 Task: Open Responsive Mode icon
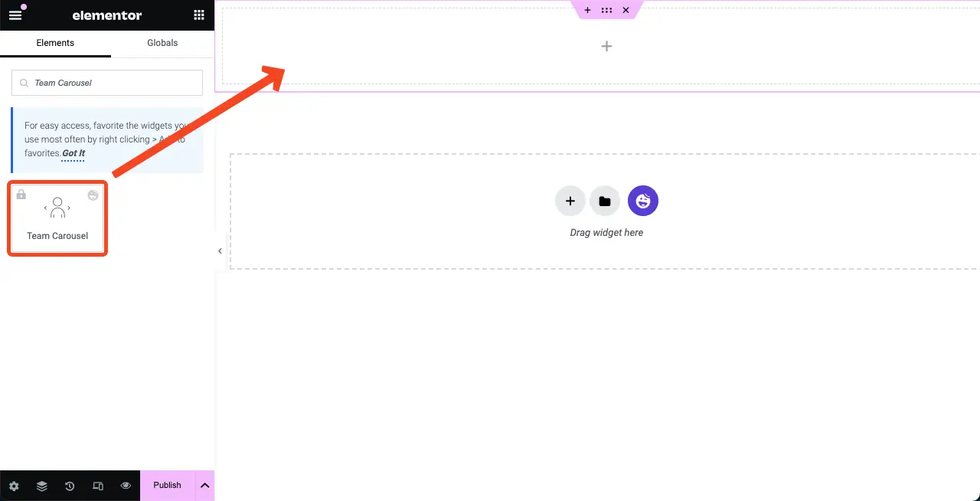[98, 486]
